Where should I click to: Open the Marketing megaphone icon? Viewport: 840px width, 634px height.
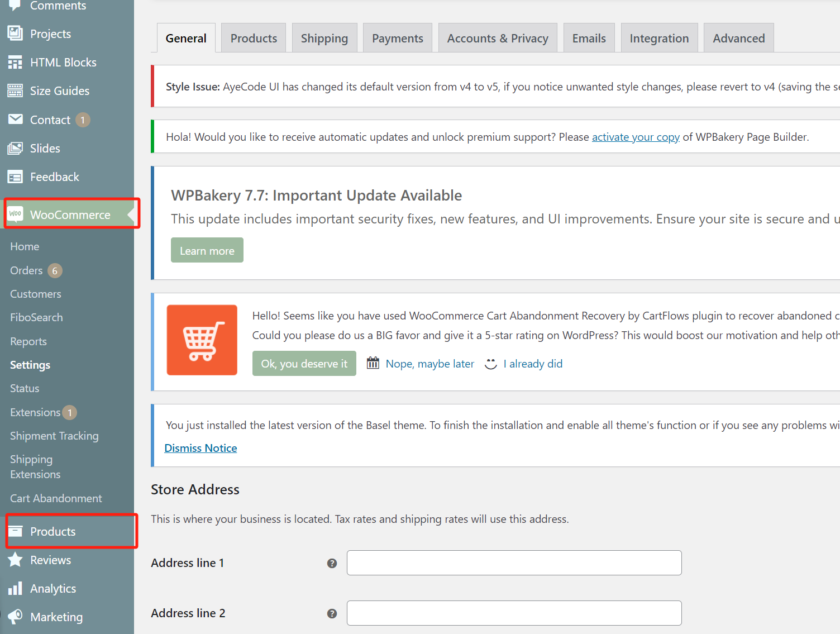(x=16, y=617)
